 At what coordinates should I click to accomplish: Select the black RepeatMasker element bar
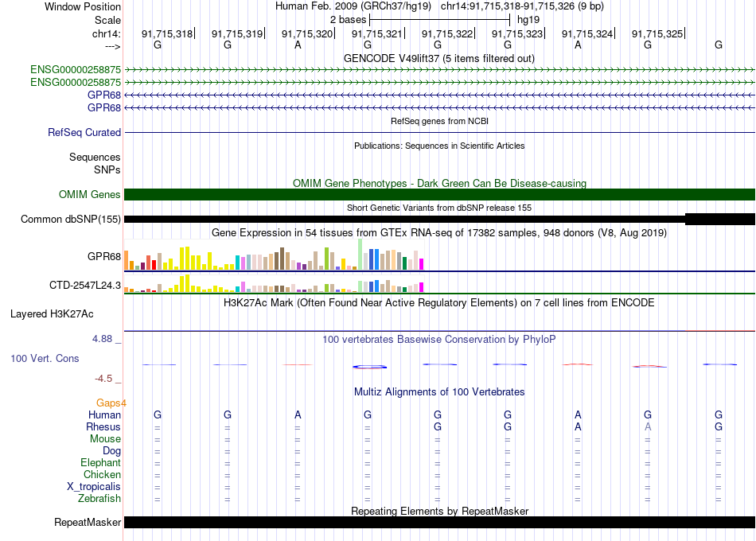click(x=439, y=522)
